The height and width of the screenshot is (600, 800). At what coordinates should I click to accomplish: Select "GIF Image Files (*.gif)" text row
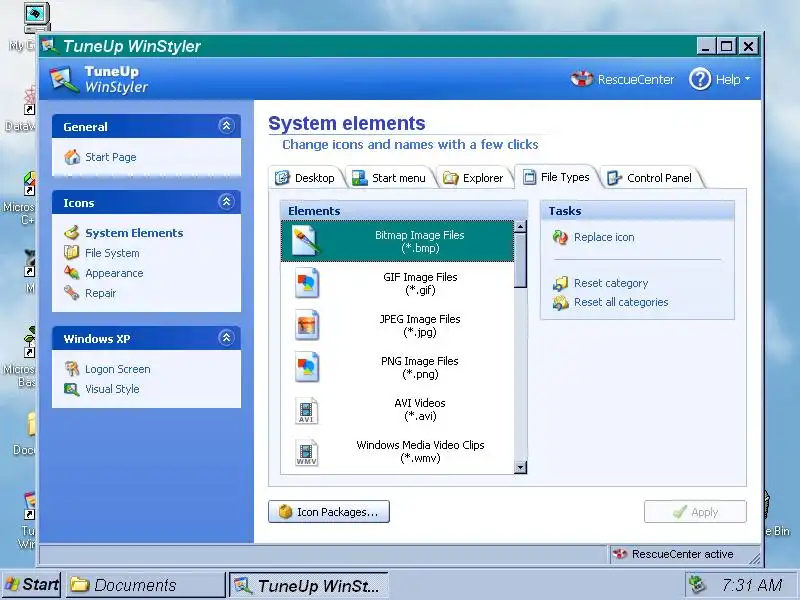click(x=397, y=283)
